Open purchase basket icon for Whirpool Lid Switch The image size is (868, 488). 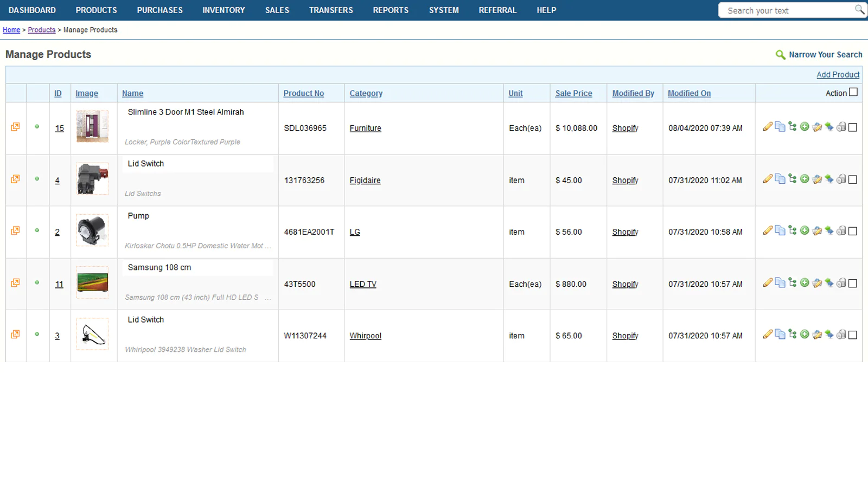[x=817, y=334]
